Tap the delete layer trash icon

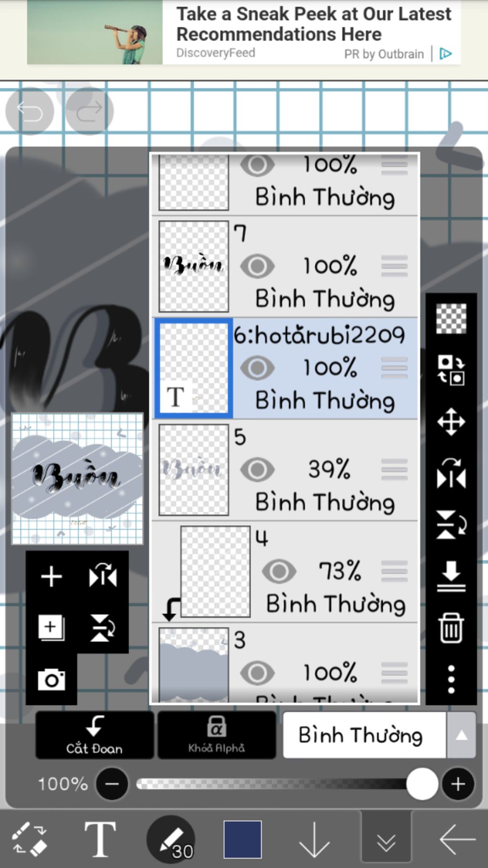click(x=451, y=628)
